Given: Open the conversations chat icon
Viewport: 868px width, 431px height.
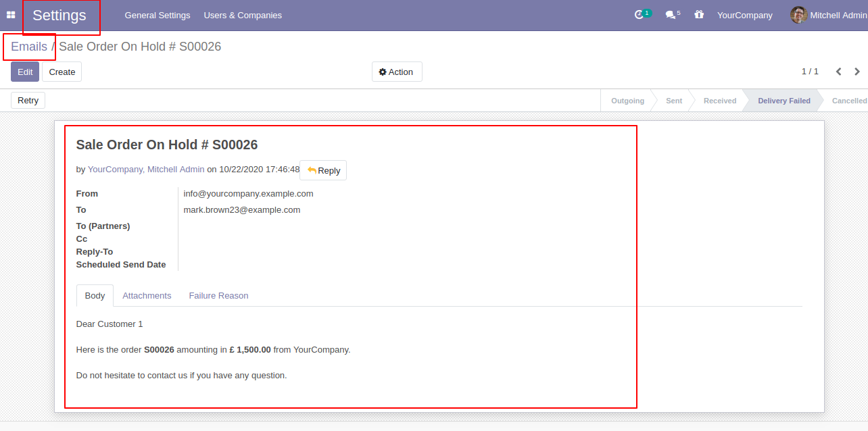Looking at the screenshot, I should 671,15.
